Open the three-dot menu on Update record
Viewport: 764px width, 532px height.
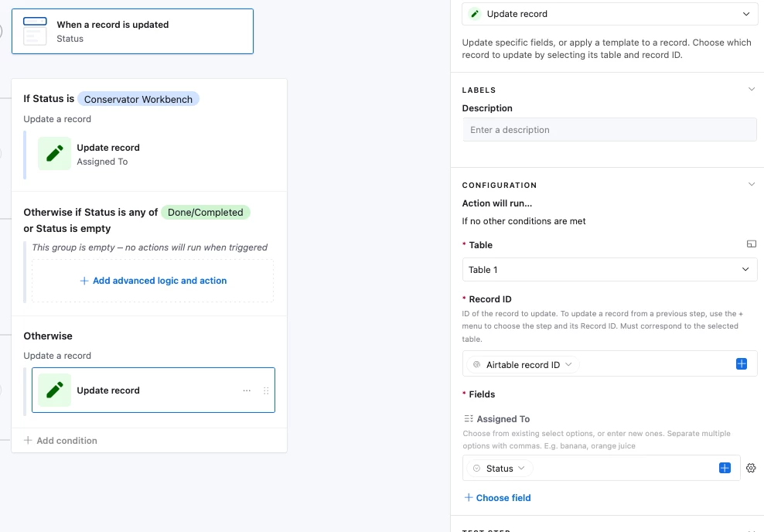[x=247, y=390]
